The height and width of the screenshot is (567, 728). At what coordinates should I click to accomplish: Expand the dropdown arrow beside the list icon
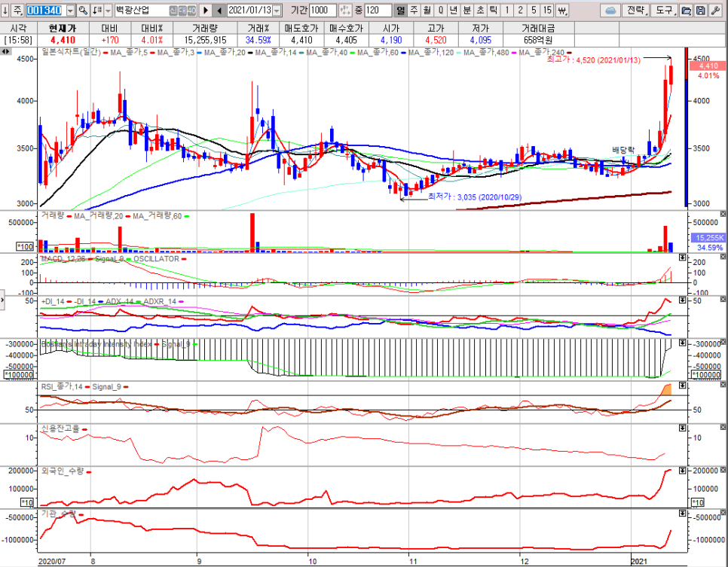point(108,11)
